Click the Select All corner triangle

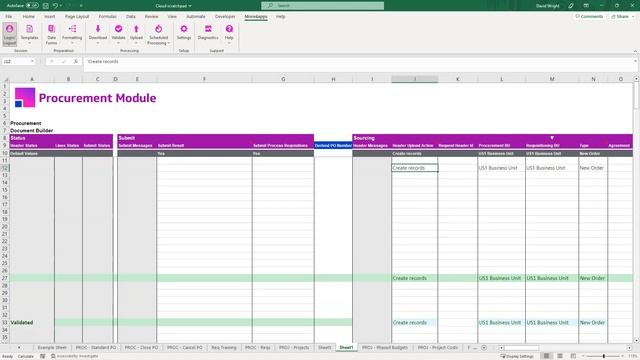[6, 79]
